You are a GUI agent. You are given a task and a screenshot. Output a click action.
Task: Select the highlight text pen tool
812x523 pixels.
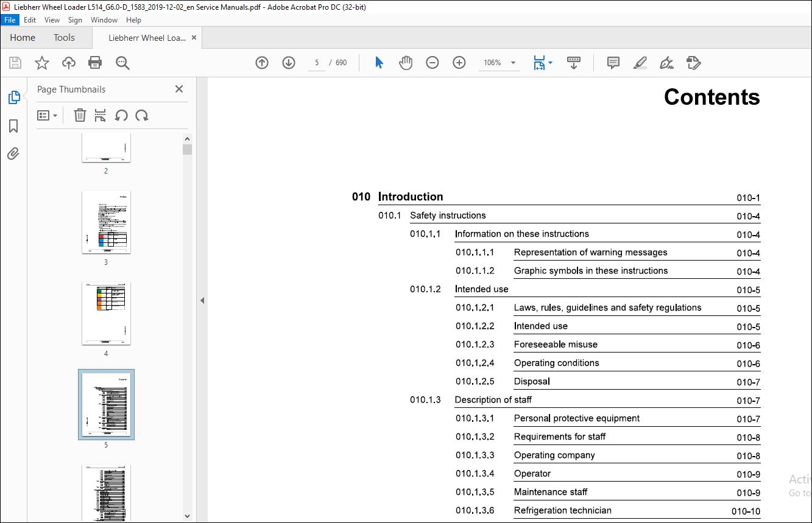point(640,63)
